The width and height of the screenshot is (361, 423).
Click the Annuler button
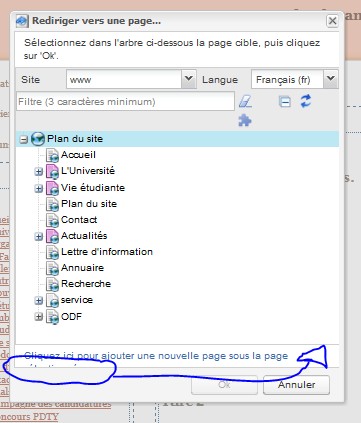point(296,385)
